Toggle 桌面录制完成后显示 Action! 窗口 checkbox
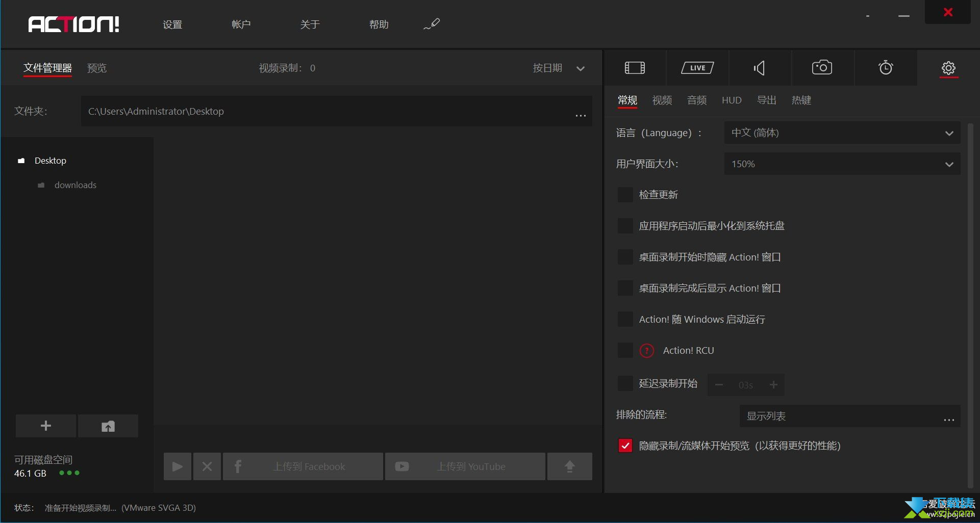Screen dimensions: 980x523 [625, 287]
